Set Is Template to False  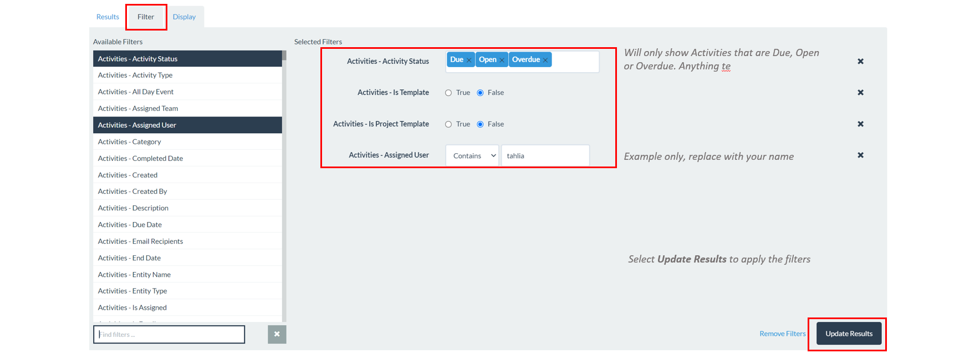click(480, 93)
